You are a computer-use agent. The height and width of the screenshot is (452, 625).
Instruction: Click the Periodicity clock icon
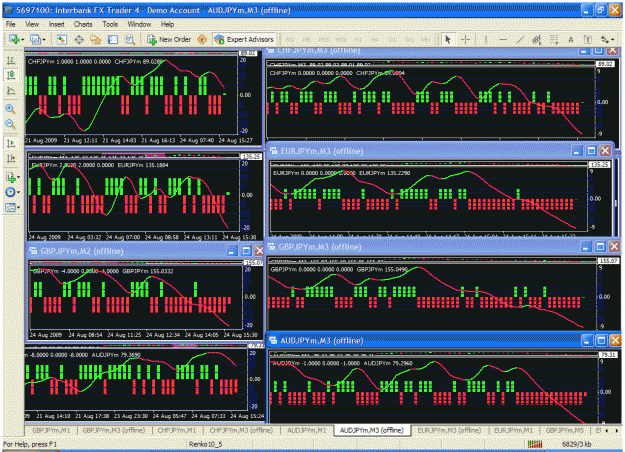click(10, 192)
